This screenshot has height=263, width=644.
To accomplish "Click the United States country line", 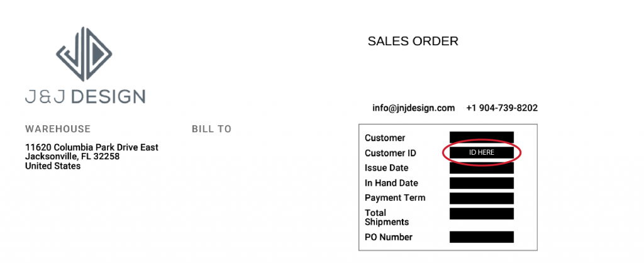I will pos(53,166).
